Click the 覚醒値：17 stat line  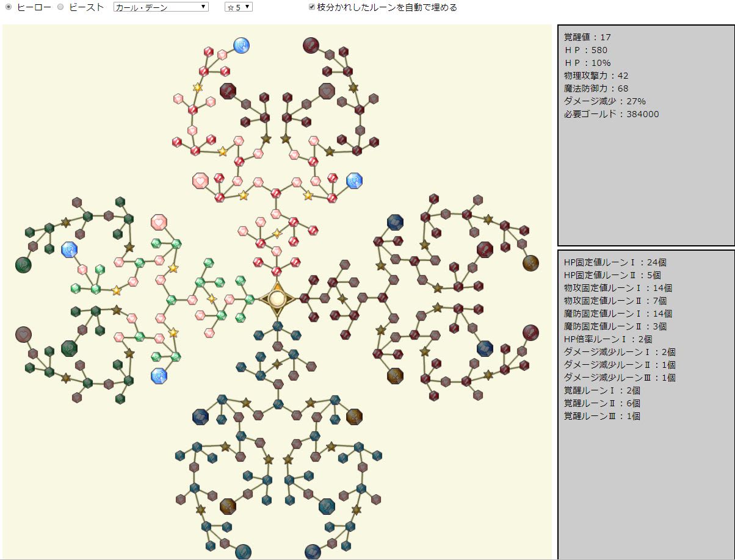pyautogui.click(x=588, y=37)
